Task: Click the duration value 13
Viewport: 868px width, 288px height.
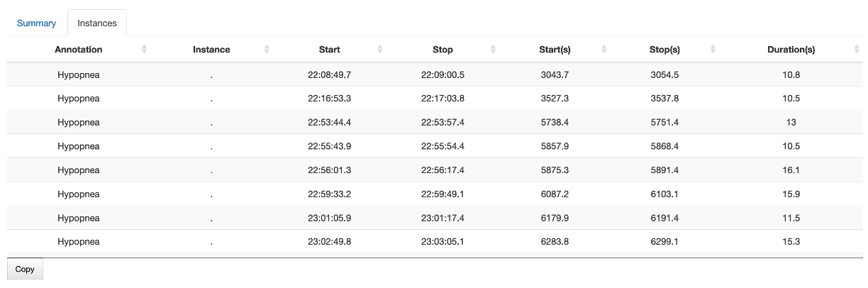Action: [x=791, y=122]
